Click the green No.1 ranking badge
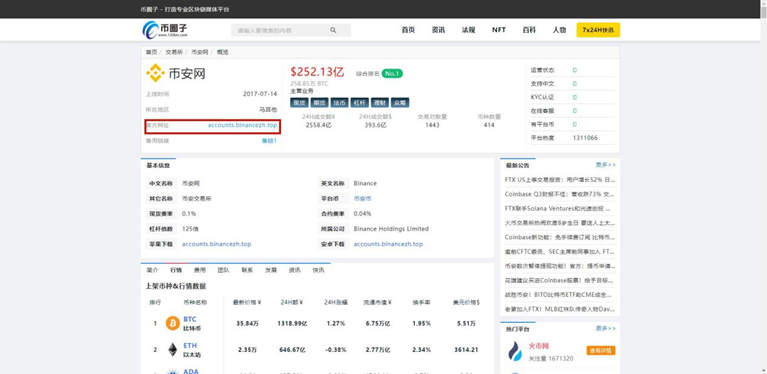The width and height of the screenshot is (767, 374). coord(392,73)
